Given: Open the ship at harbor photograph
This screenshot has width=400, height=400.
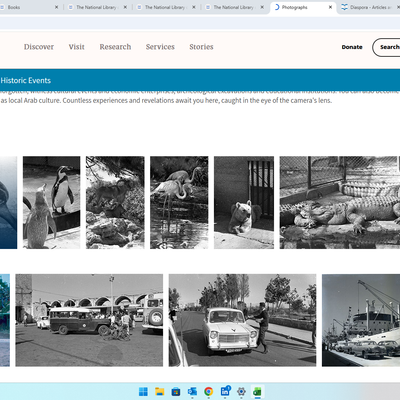Looking at the screenshot, I should [x=361, y=320].
